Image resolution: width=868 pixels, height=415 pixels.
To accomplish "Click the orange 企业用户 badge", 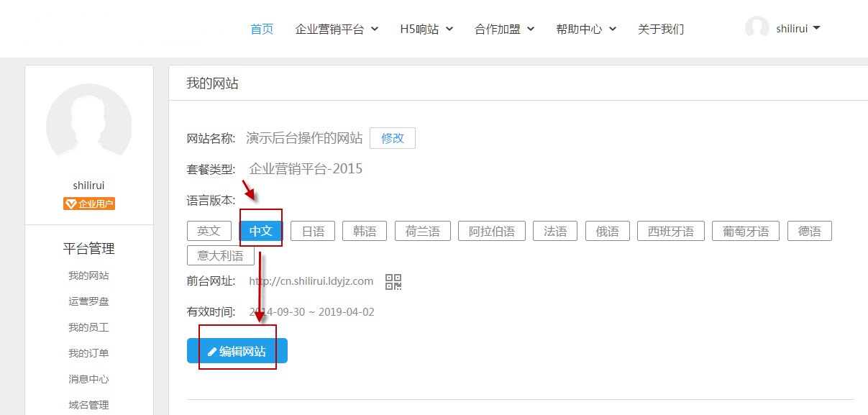I will coord(89,204).
